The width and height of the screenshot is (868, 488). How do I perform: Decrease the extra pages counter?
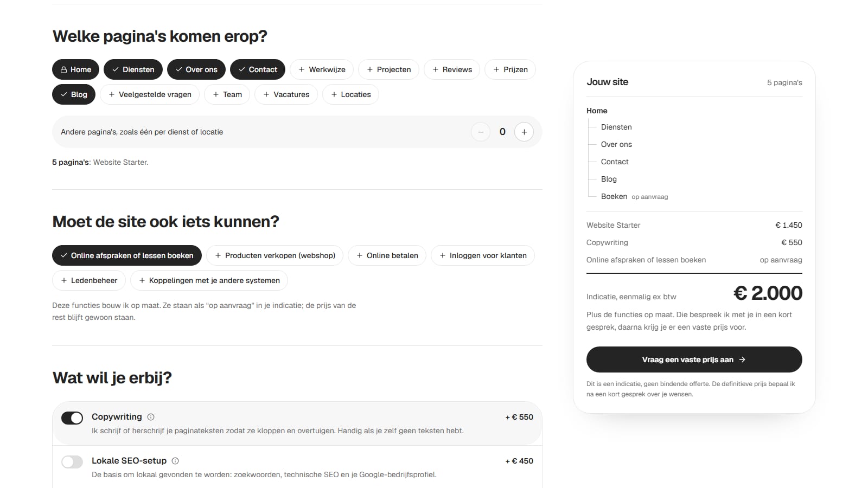tap(481, 132)
